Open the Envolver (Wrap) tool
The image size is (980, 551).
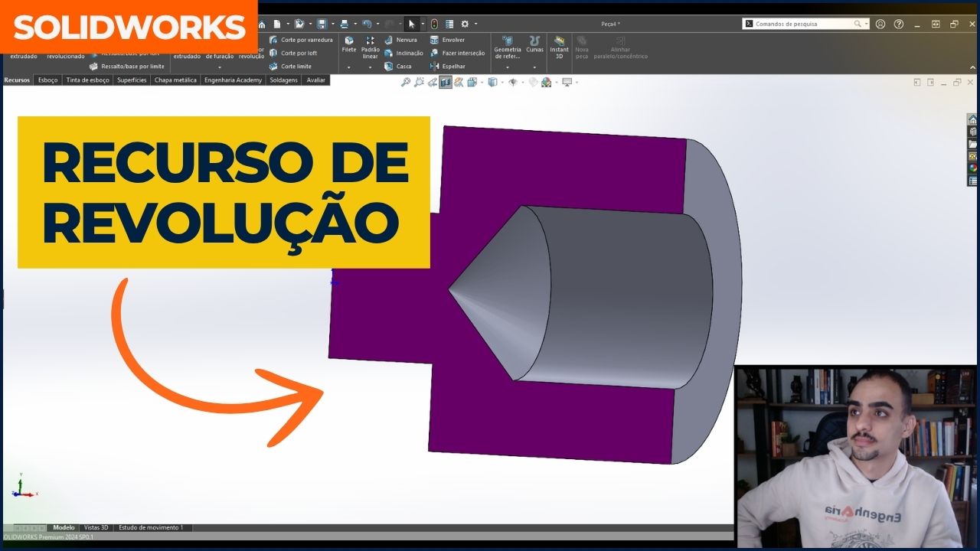[452, 39]
